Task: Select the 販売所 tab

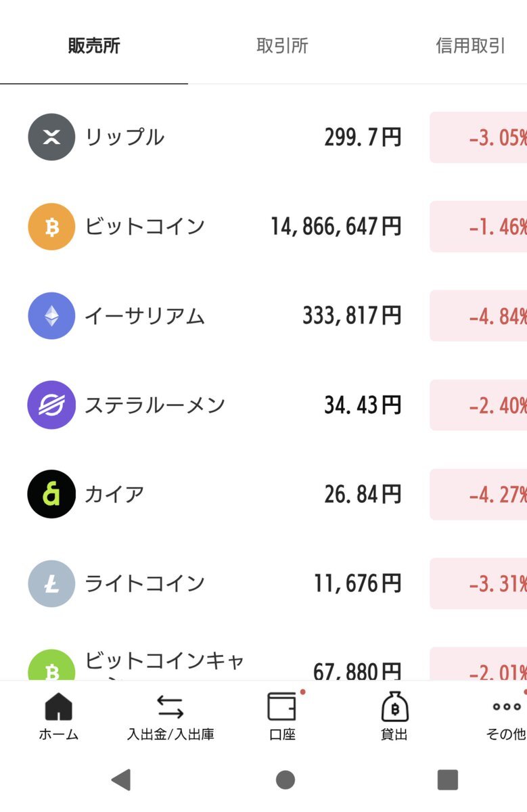Action: tap(94, 46)
